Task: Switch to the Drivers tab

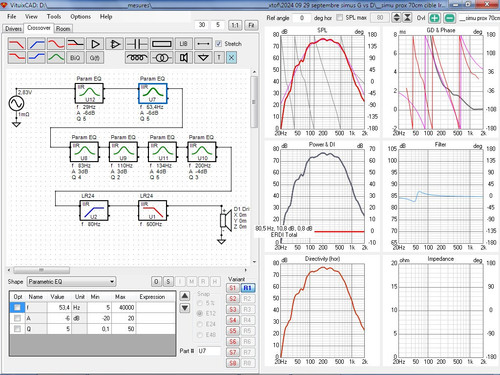Action: (x=13, y=29)
